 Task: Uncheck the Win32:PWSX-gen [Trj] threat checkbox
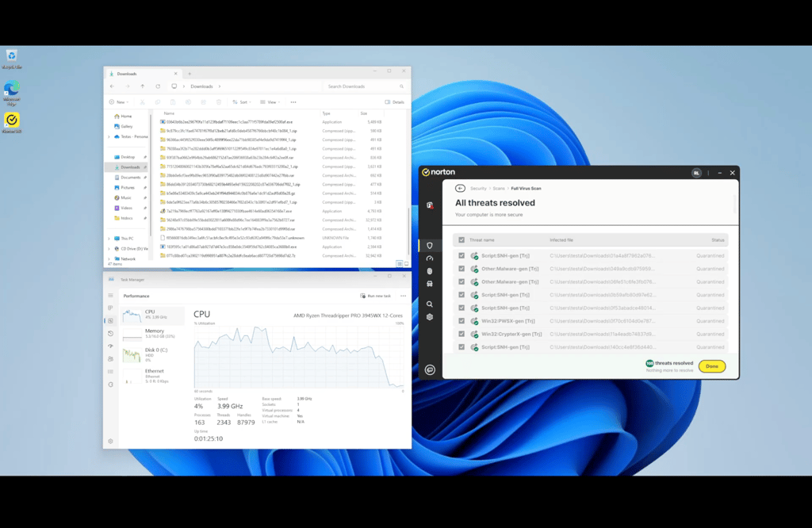click(x=462, y=321)
